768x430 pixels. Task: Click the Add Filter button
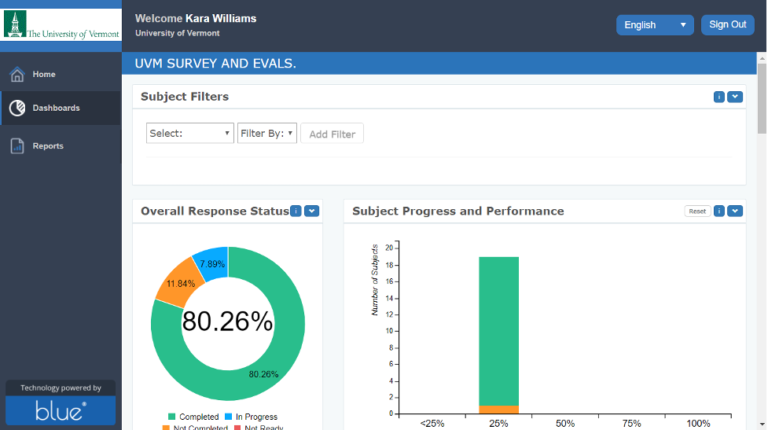[332, 134]
